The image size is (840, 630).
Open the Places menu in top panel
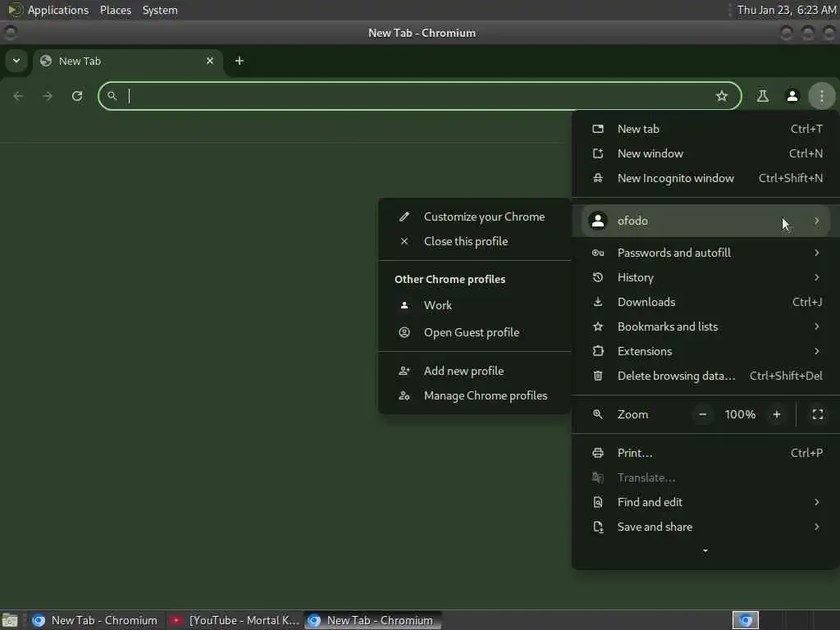tap(116, 10)
